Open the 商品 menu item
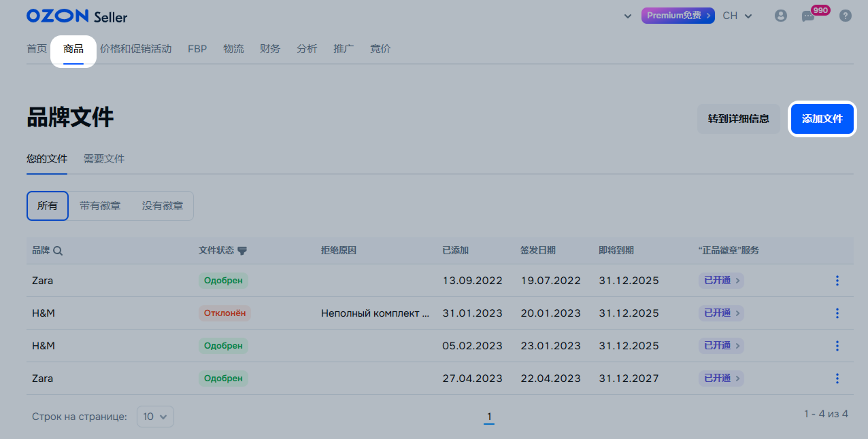The width and height of the screenshot is (868, 439). pos(73,49)
